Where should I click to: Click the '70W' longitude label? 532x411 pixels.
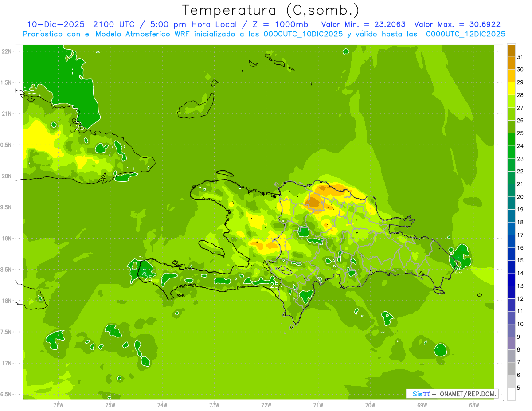[x=370, y=405]
